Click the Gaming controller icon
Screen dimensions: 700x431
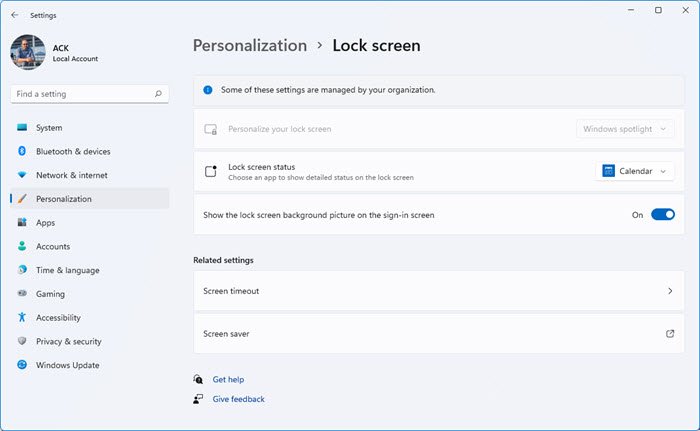[x=22, y=293]
